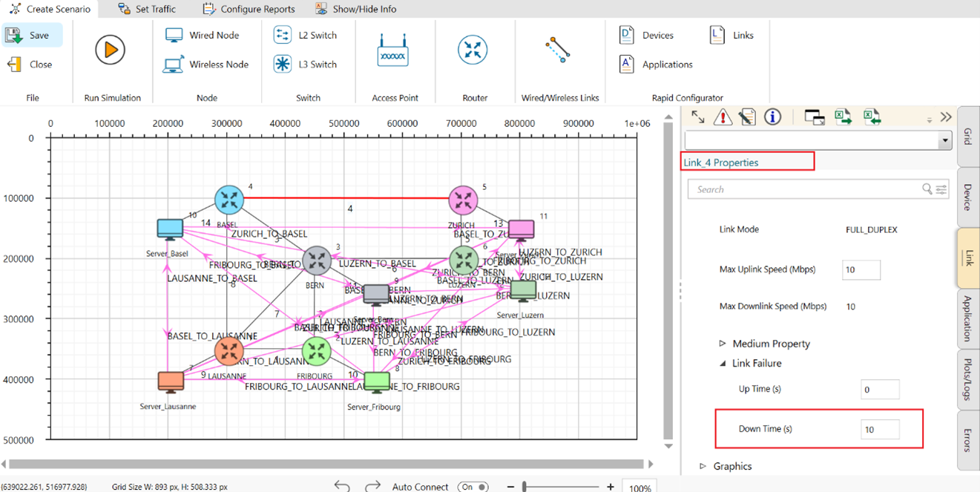The height and width of the screenshot is (492, 980).
Task: Add an Access Point device
Action: click(392, 50)
